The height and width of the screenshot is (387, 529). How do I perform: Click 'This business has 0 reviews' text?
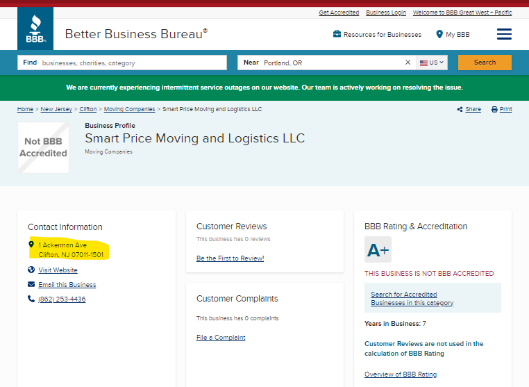point(233,239)
